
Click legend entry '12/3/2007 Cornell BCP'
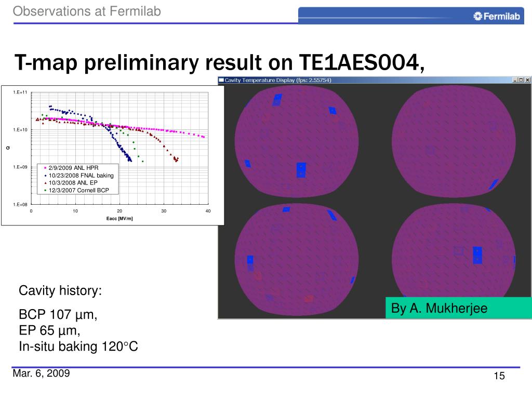[x=79, y=190]
